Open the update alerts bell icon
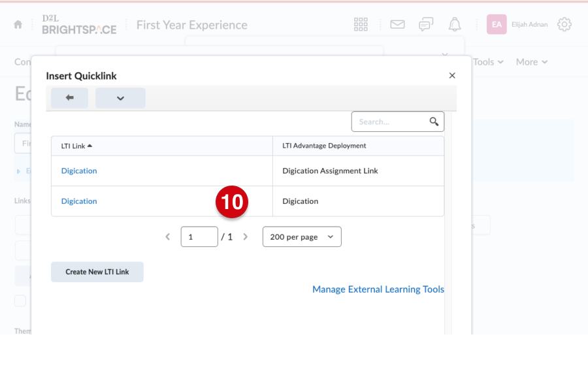 [x=455, y=24]
